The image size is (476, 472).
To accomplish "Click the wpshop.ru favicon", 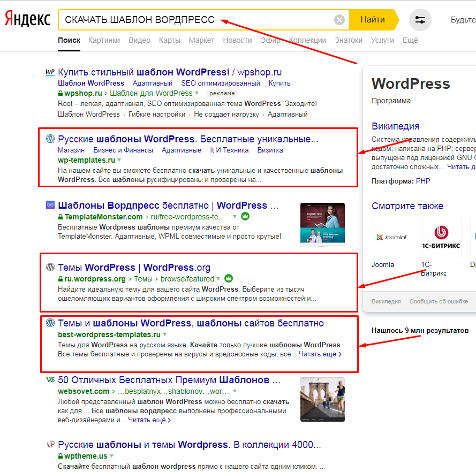I will [50, 72].
